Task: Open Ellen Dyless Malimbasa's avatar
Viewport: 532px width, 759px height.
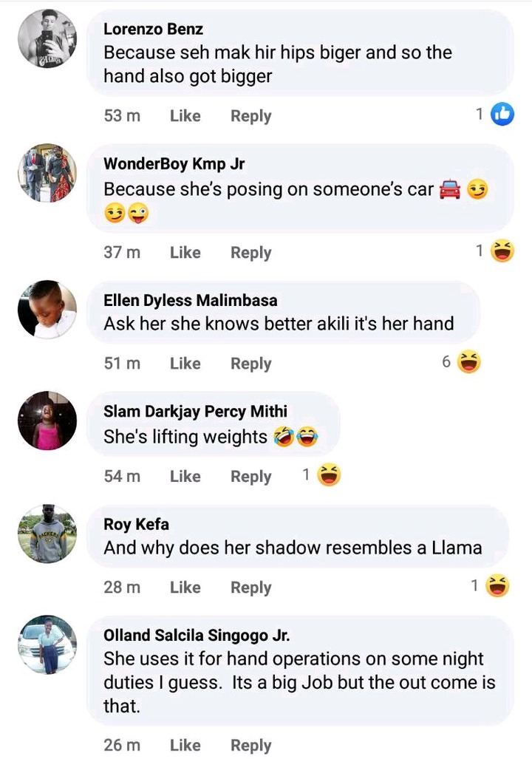Action: pyautogui.click(x=47, y=309)
